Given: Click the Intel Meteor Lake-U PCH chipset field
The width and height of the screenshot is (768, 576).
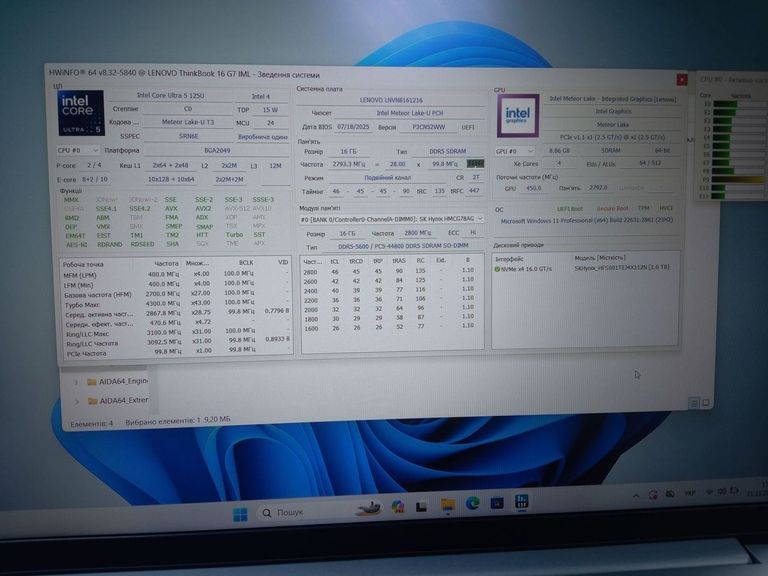Looking at the screenshot, I should click(409, 113).
